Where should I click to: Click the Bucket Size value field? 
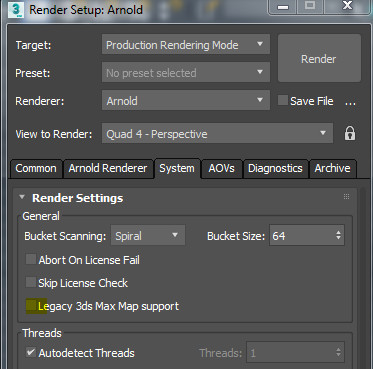tap(301, 236)
